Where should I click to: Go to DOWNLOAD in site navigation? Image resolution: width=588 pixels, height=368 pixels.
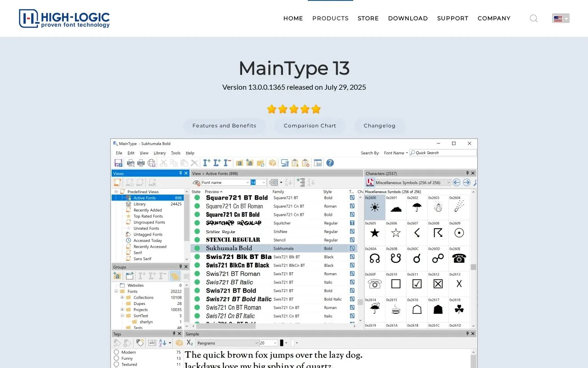click(408, 18)
